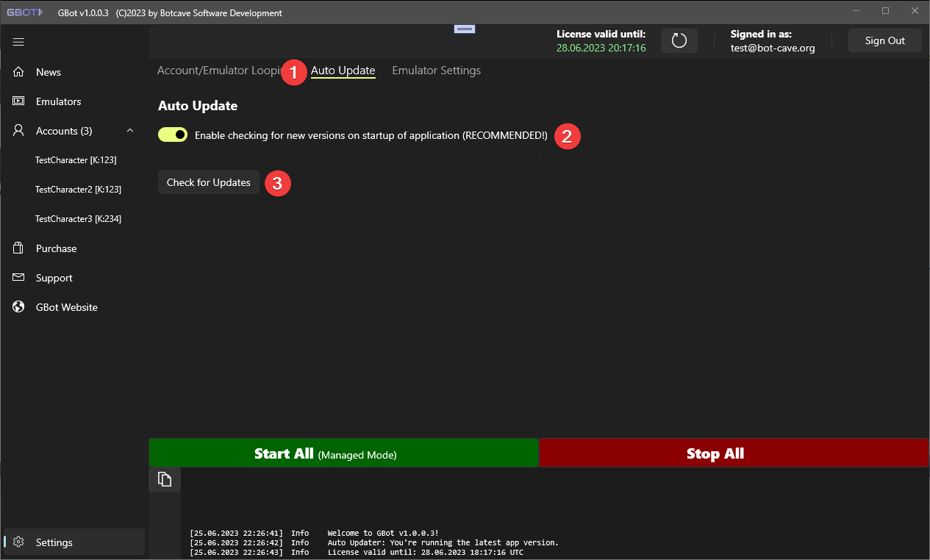This screenshot has height=560, width=930.
Task: Click the red Stop All button
Action: (x=734, y=453)
